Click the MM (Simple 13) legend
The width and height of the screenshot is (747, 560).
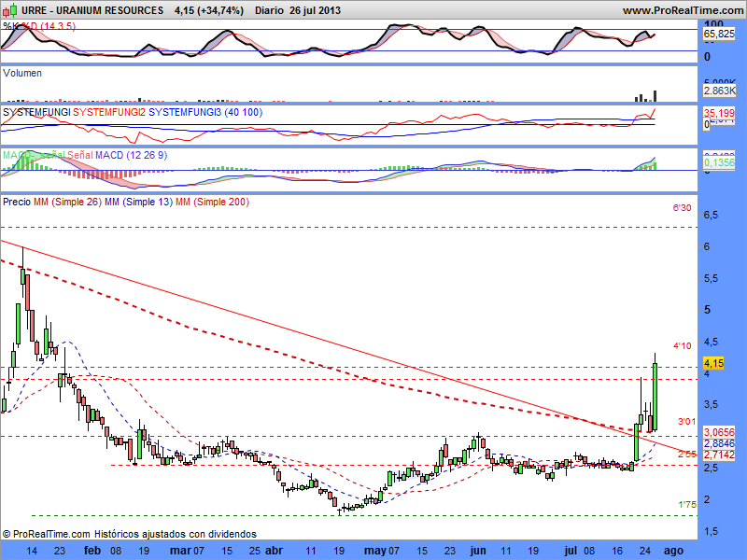click(138, 202)
